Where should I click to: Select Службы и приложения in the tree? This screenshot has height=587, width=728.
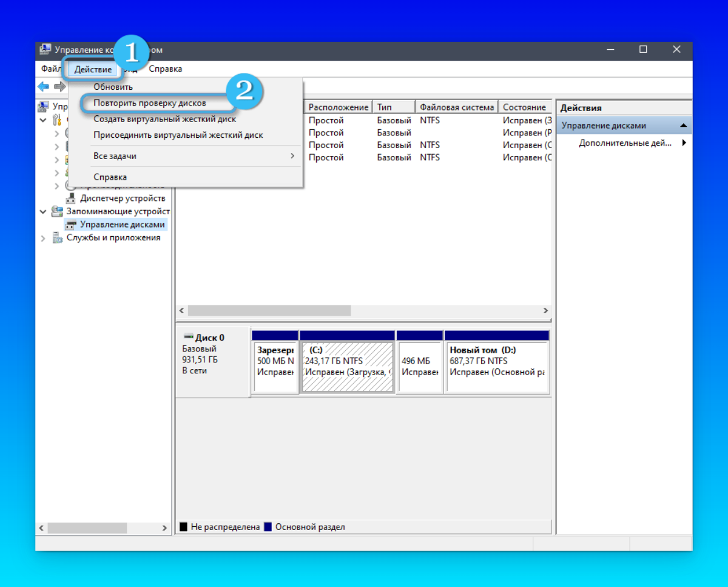(113, 238)
